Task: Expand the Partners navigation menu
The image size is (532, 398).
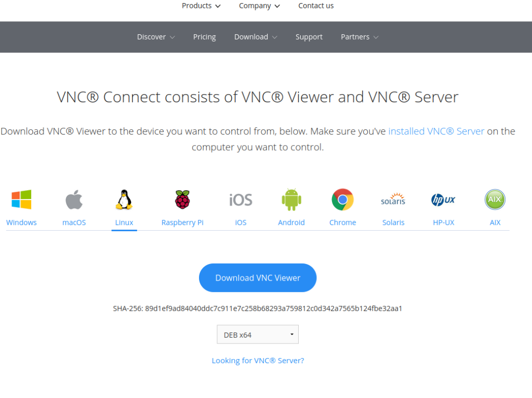Action: coord(360,37)
